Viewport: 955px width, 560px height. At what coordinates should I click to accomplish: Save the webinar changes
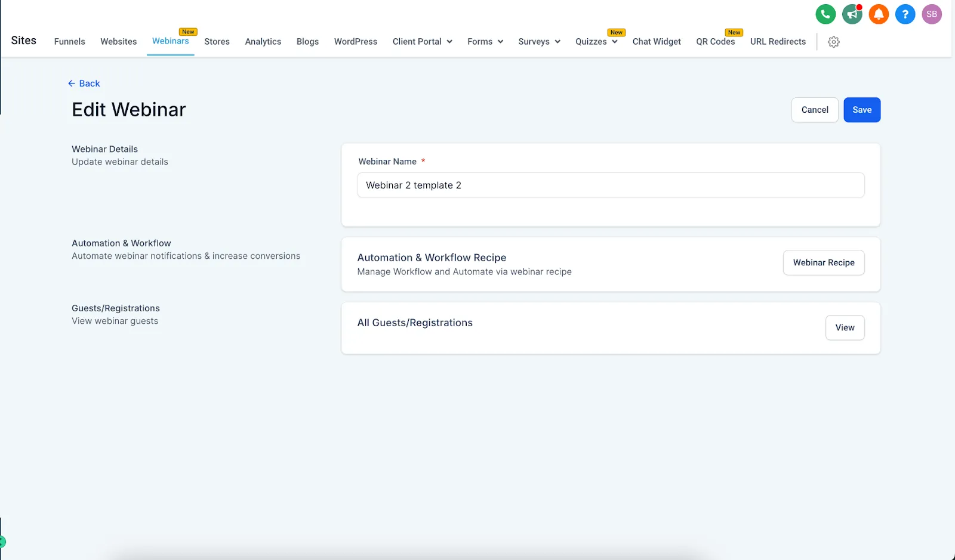coord(862,110)
